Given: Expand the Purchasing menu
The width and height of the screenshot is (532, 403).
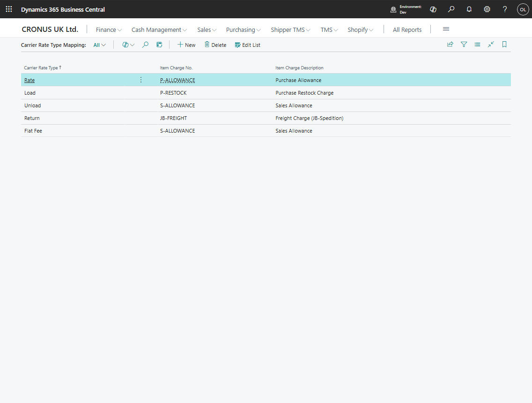Looking at the screenshot, I should point(243,30).
